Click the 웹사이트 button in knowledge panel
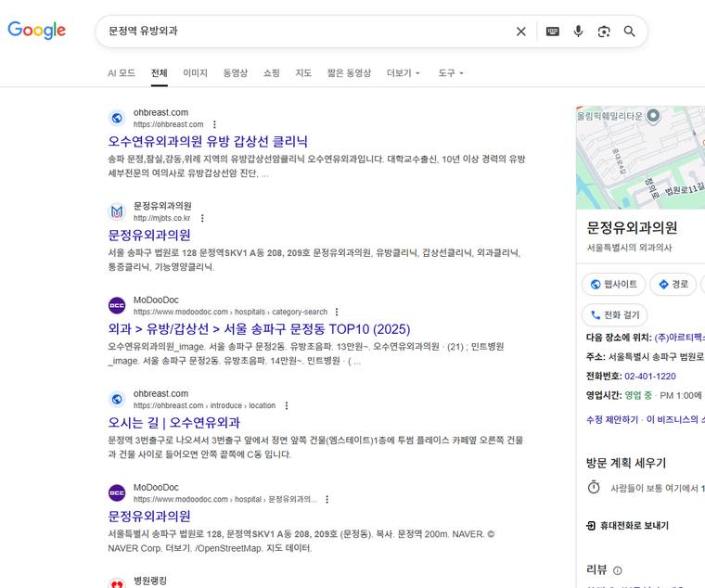Viewport: 705px width, 588px height. pyautogui.click(x=614, y=284)
